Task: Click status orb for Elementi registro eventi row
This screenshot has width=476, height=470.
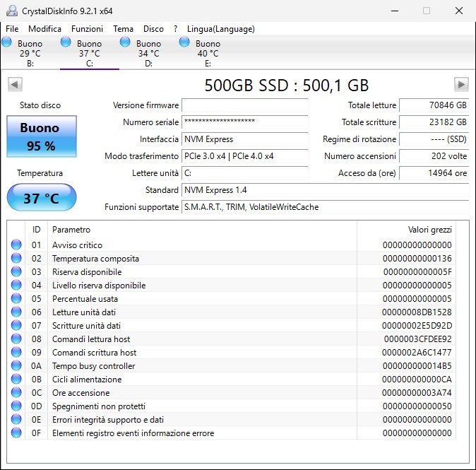Action: [x=16, y=433]
